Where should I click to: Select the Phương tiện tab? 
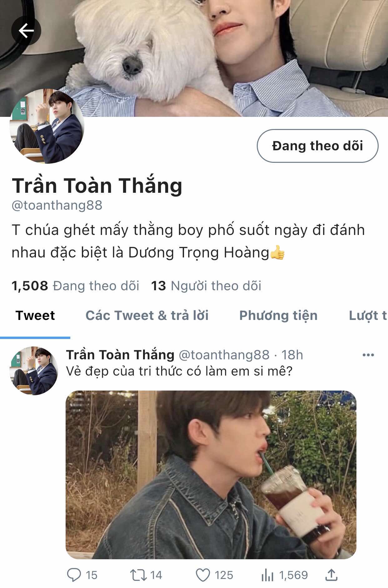coord(278,316)
